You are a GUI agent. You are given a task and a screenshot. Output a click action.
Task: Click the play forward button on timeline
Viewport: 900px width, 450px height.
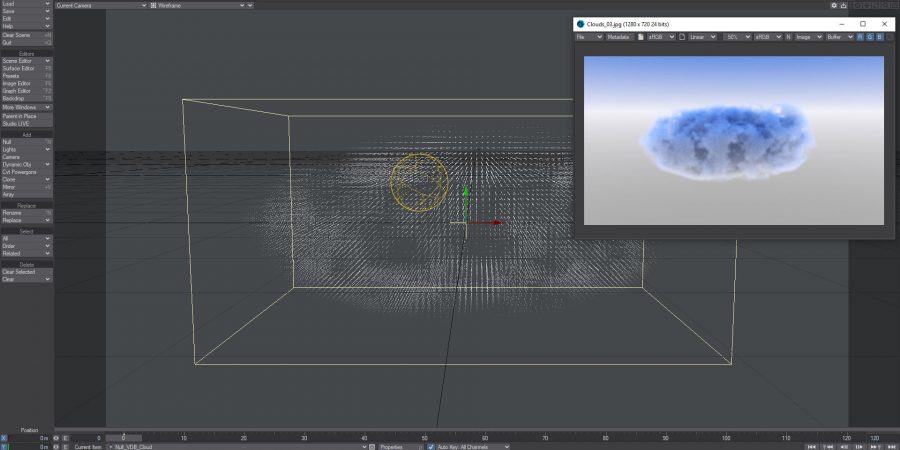click(x=857, y=446)
